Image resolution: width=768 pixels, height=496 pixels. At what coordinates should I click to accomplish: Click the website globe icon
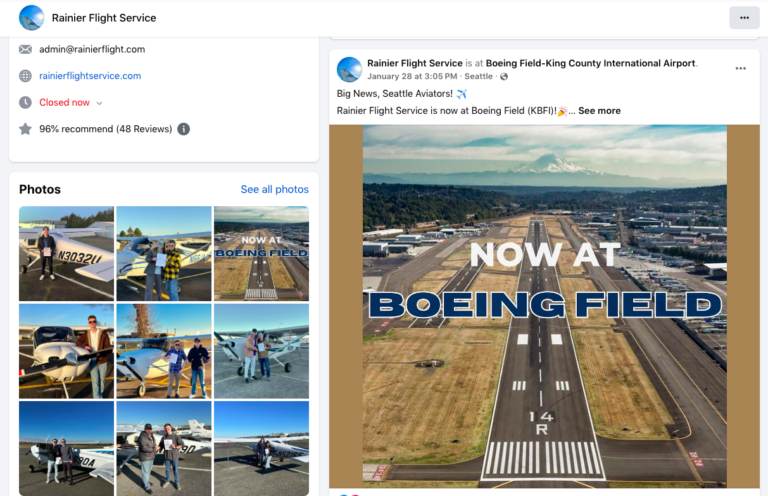pyautogui.click(x=25, y=76)
